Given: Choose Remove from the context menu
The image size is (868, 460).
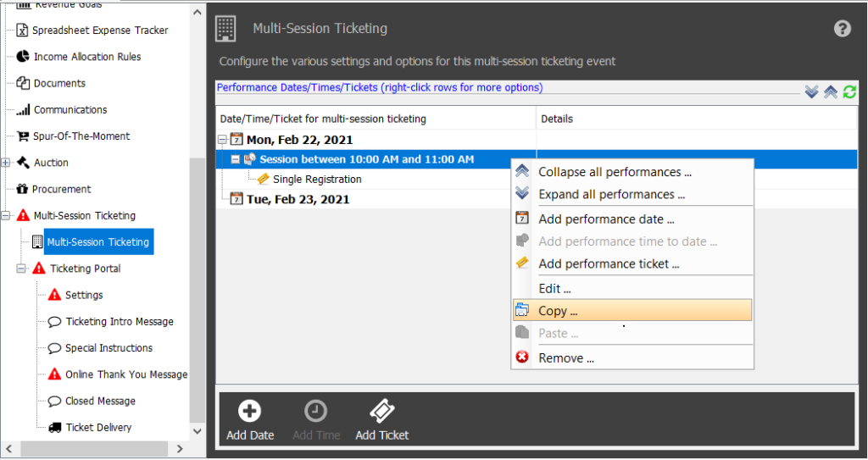Looking at the screenshot, I should coord(632,358).
